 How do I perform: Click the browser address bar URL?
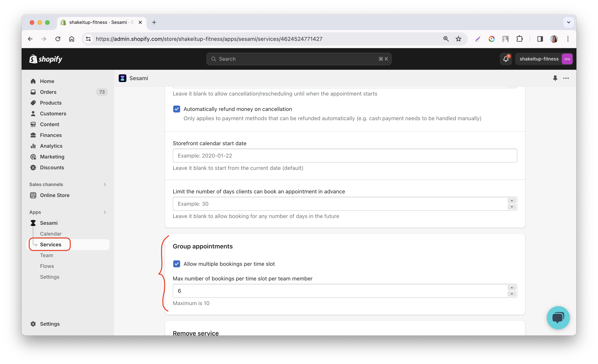[209, 39]
